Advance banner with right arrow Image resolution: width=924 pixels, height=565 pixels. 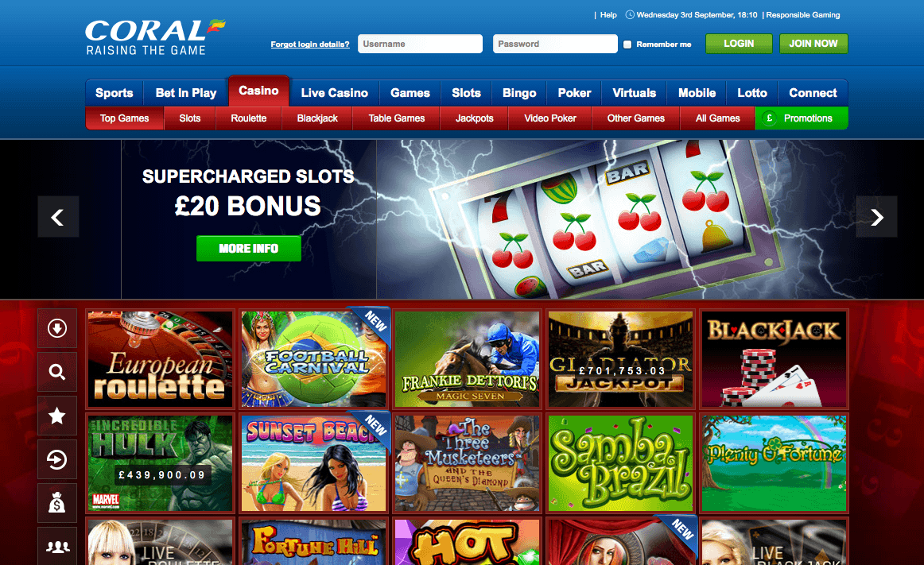tap(877, 217)
